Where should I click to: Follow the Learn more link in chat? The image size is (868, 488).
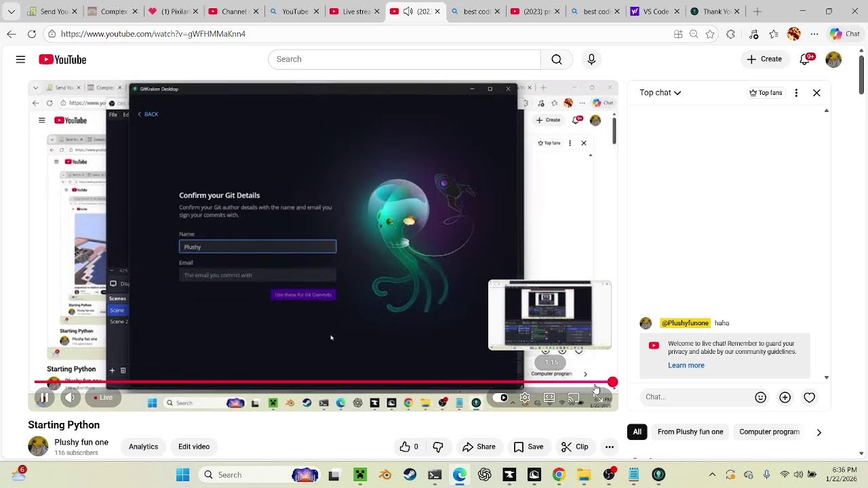coord(686,365)
